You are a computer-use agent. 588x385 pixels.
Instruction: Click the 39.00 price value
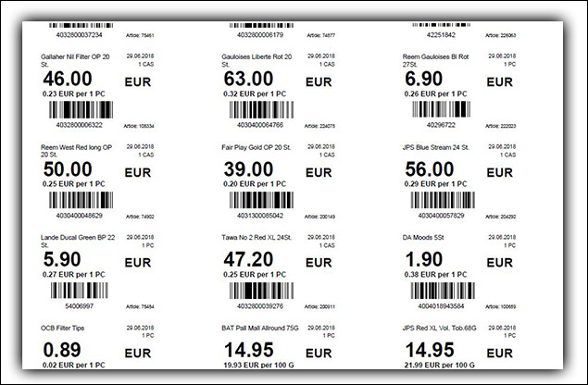coord(255,171)
